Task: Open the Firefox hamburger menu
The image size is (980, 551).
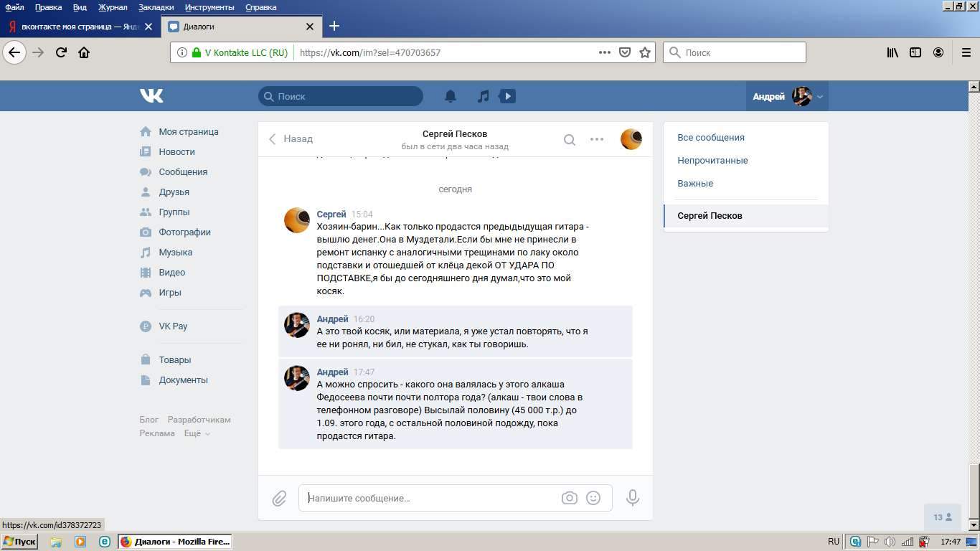Action: (x=966, y=52)
